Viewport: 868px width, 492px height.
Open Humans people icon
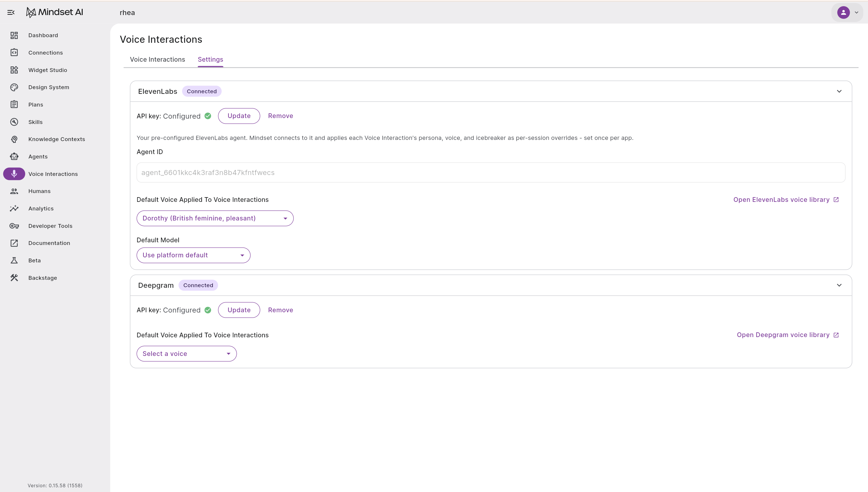[x=14, y=191]
